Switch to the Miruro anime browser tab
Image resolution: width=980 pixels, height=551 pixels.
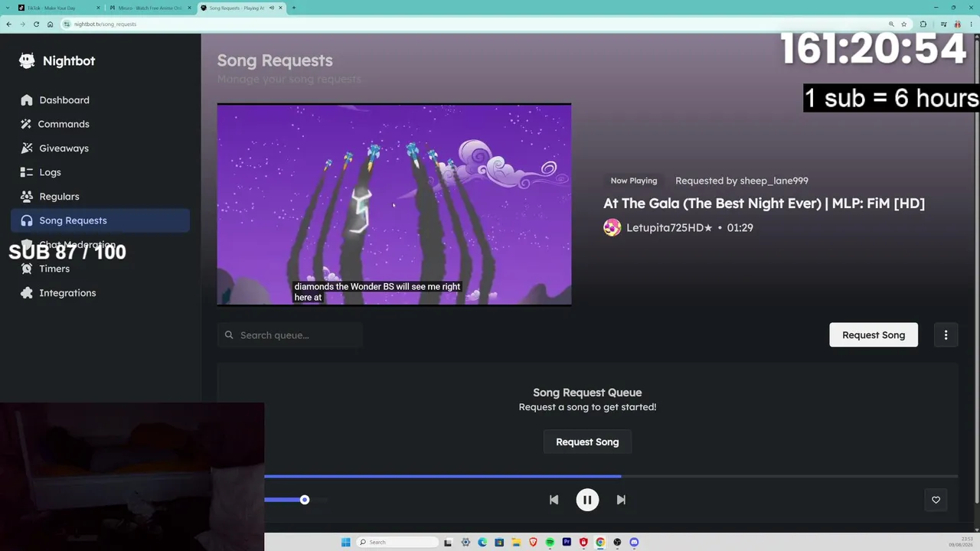pyautogui.click(x=149, y=8)
